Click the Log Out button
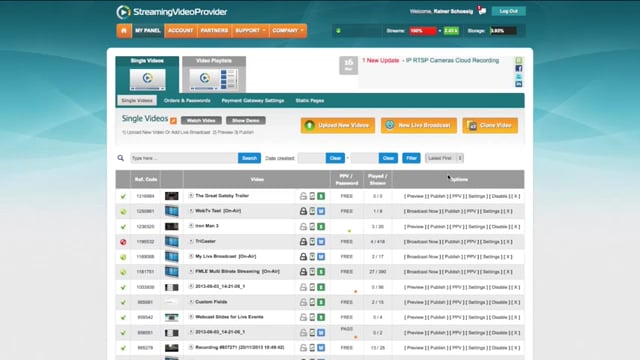 (x=509, y=11)
